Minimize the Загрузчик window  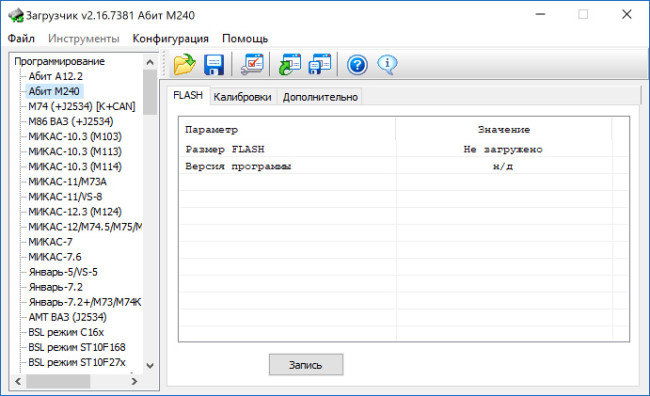pos(540,15)
